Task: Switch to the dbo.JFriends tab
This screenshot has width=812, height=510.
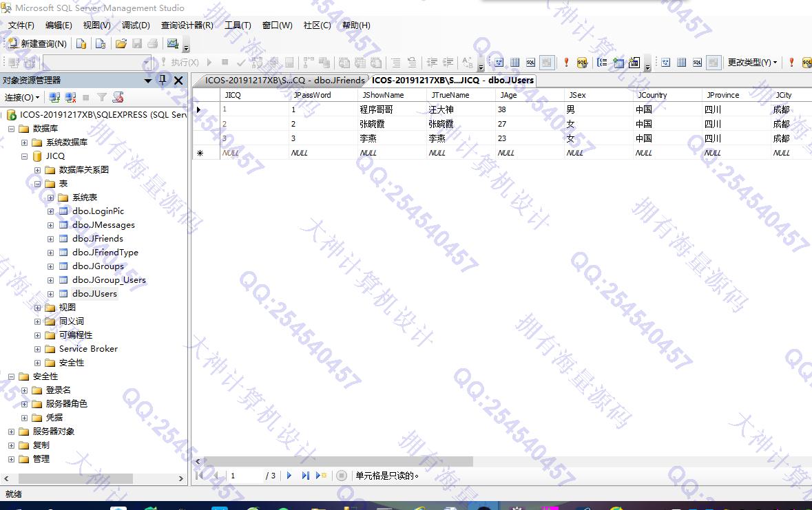Action: [284, 81]
